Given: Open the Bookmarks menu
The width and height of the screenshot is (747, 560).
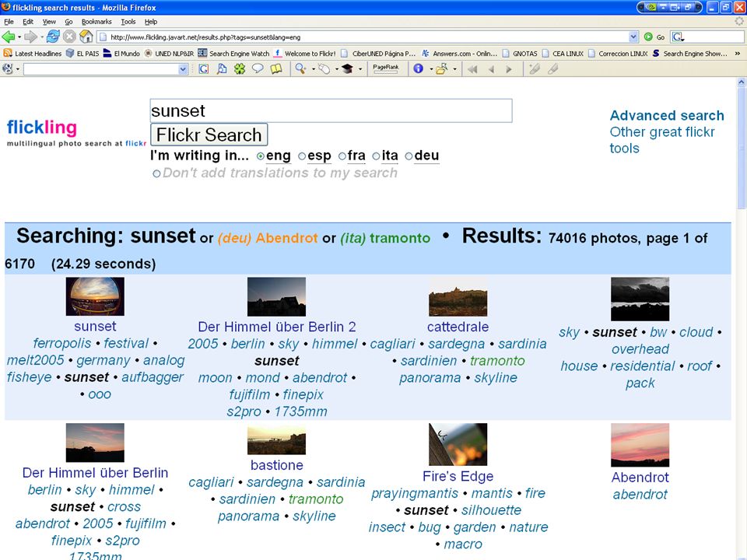Looking at the screenshot, I should 96,22.
